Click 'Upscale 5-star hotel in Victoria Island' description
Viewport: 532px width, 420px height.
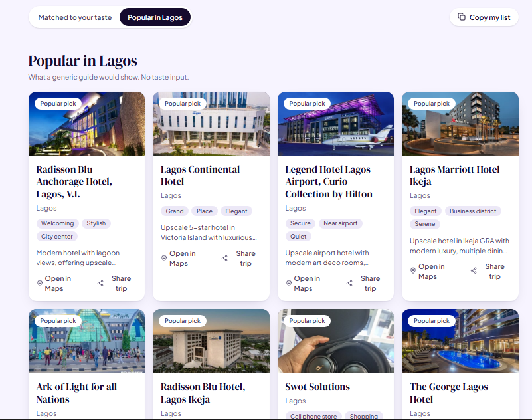pyautogui.click(x=209, y=233)
